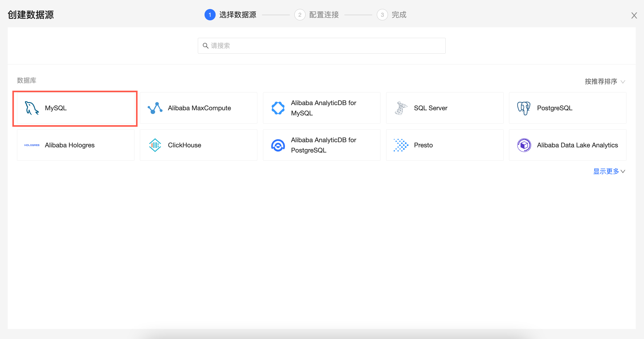Select the SQL Server label
Screen dimensions: 644x339
(431, 108)
